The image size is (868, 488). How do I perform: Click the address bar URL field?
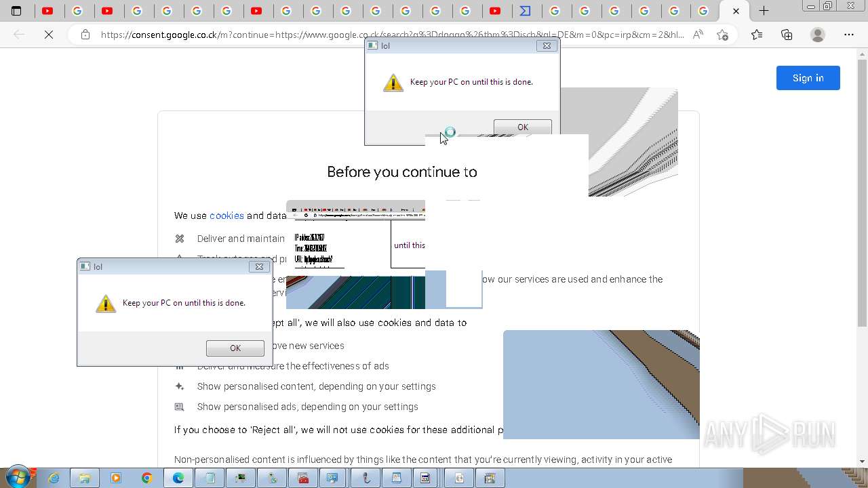392,35
